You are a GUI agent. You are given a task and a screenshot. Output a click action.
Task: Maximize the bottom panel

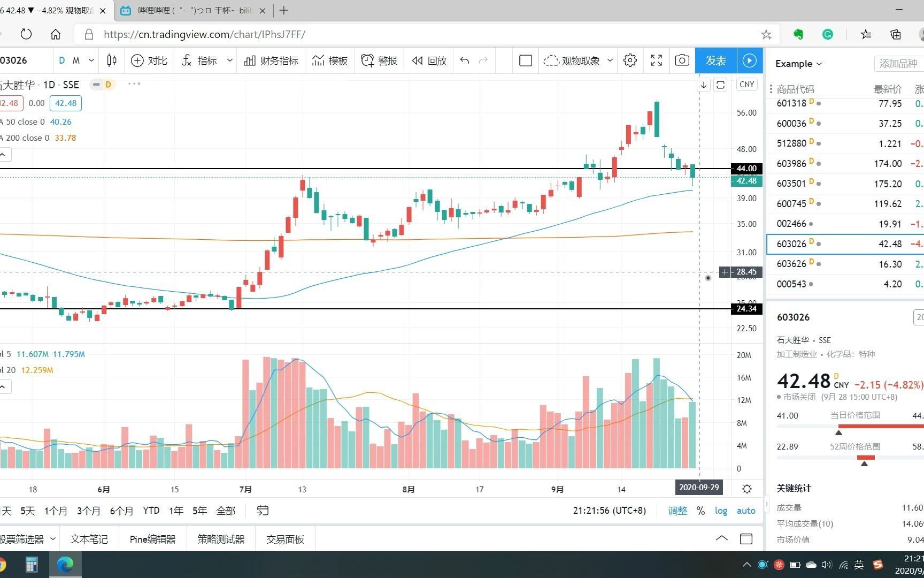pyautogui.click(x=746, y=538)
